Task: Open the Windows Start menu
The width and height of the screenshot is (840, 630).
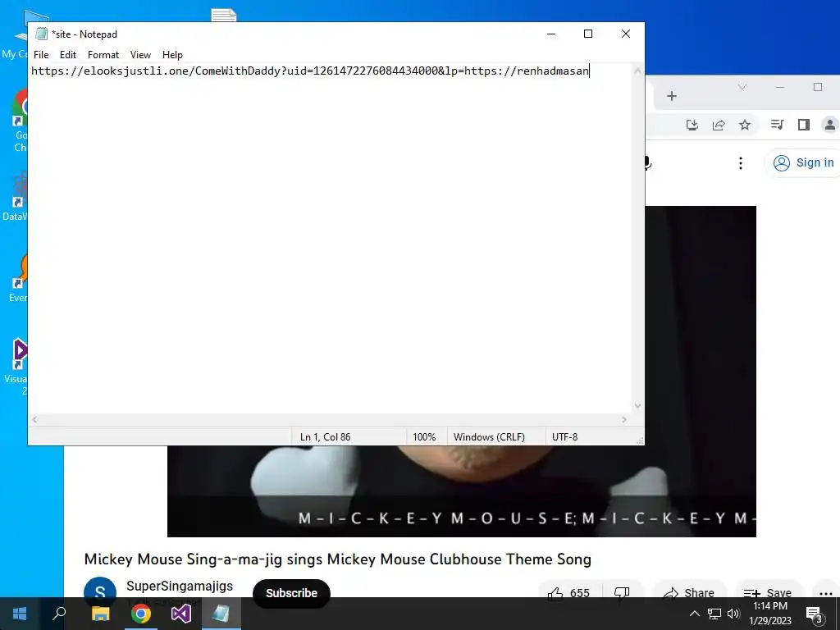Action: (x=20, y=614)
